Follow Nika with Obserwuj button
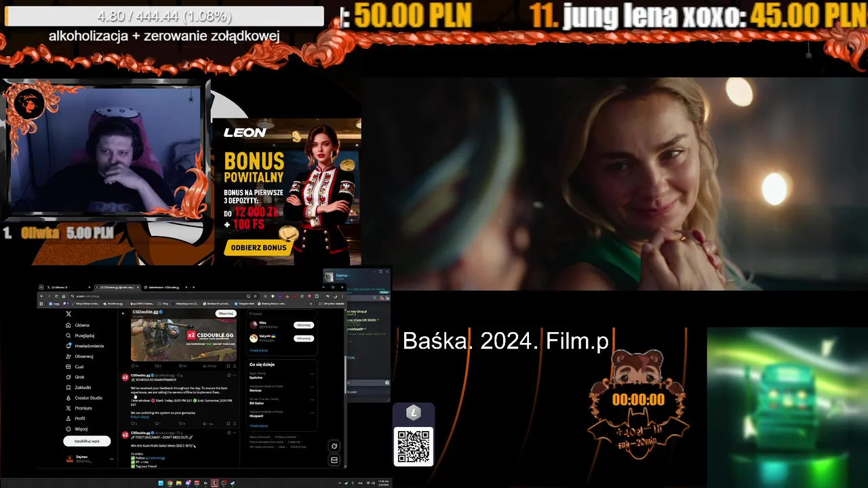The width and height of the screenshot is (868, 488). [x=304, y=325]
